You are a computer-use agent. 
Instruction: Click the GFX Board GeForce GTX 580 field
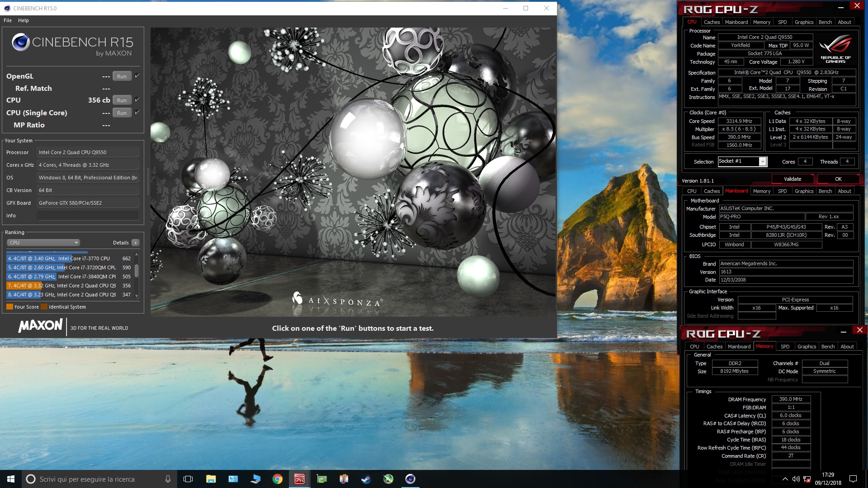click(88, 203)
